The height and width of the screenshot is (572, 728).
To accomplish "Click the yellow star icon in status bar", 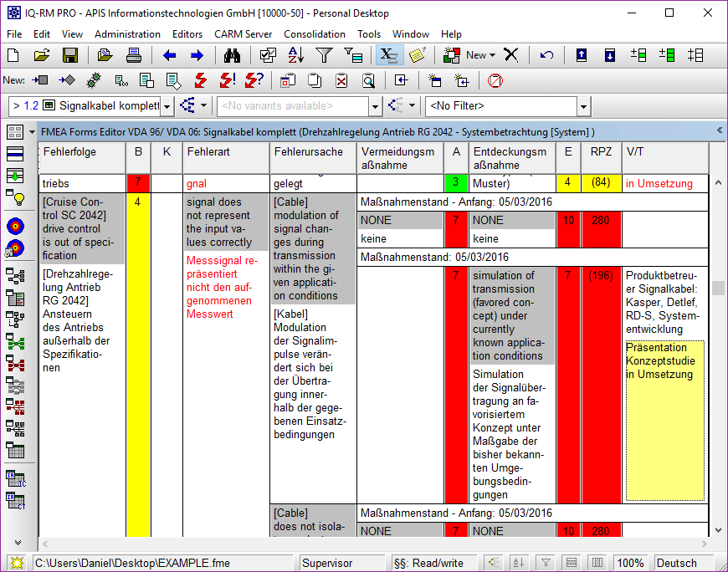I will [x=18, y=563].
